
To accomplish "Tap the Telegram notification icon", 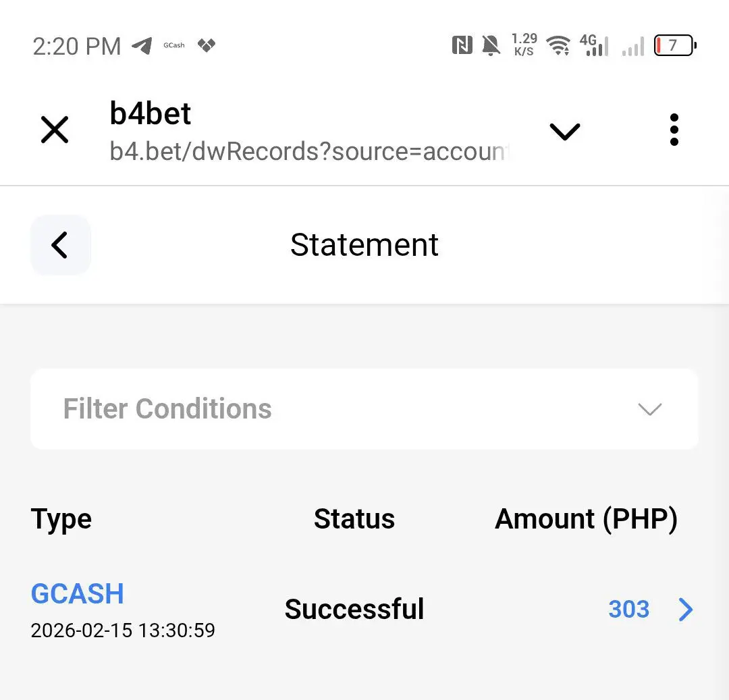I will coord(142,45).
